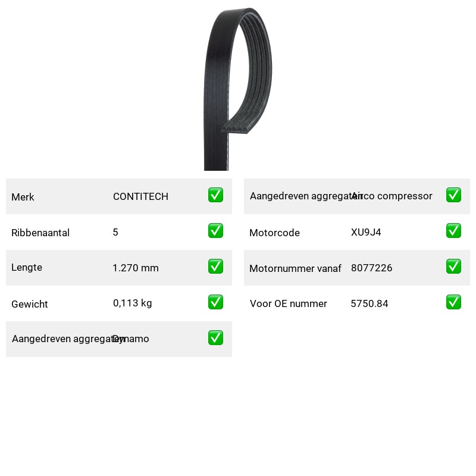Open the ribbed belt product image
Viewport: 476px width, 476px height.
coord(237,89)
